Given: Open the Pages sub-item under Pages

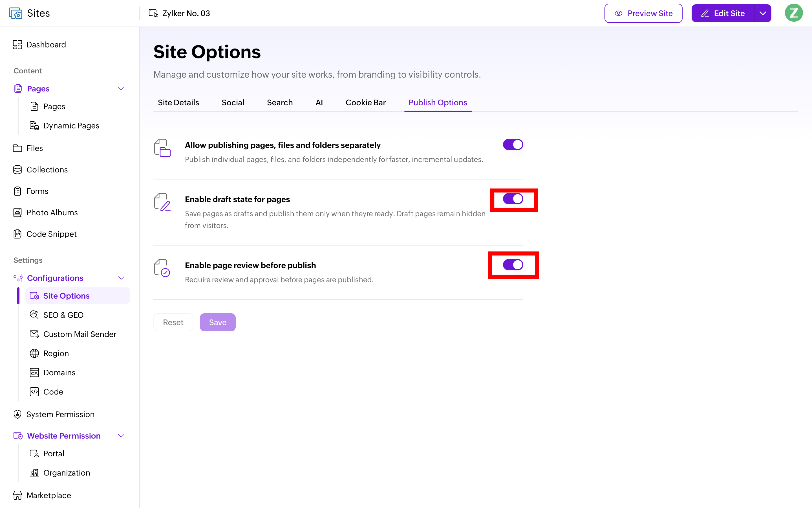Looking at the screenshot, I should tap(47, 106).
